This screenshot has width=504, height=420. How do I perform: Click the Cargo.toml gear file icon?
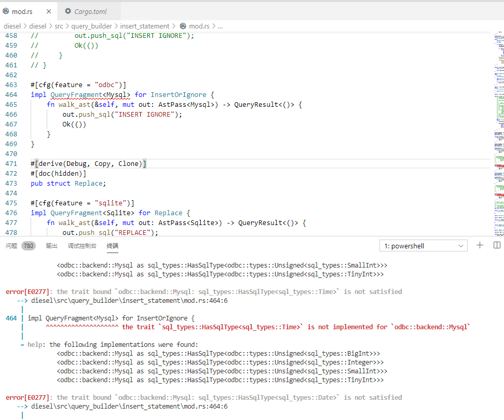tap(68, 11)
